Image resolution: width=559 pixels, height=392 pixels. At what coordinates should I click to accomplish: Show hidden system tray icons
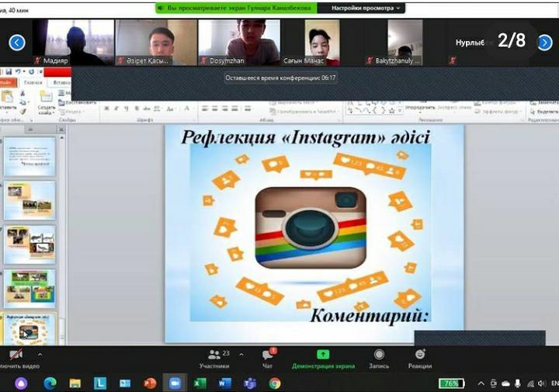[x=481, y=383]
